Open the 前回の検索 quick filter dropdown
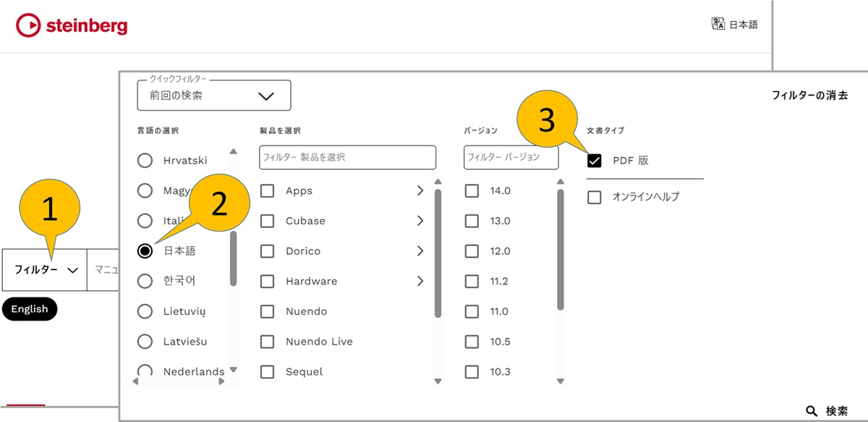The image size is (868, 422). [214, 96]
